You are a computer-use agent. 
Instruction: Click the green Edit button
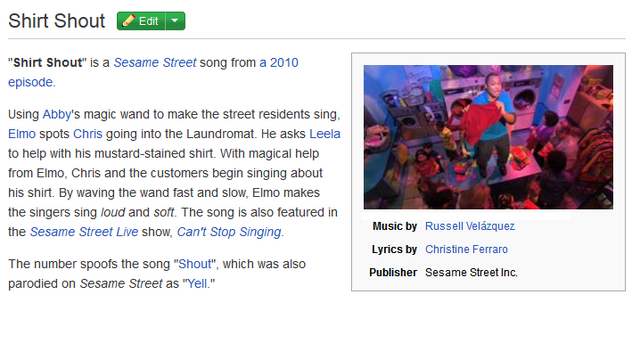141,21
